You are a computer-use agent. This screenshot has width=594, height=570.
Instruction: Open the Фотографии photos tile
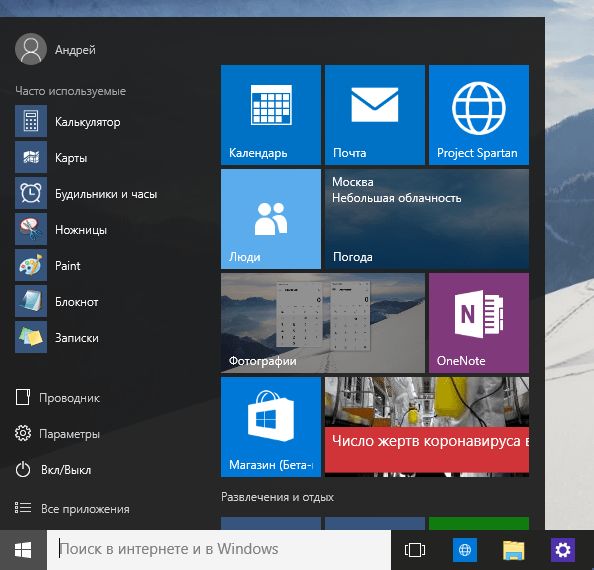pyautogui.click(x=323, y=323)
